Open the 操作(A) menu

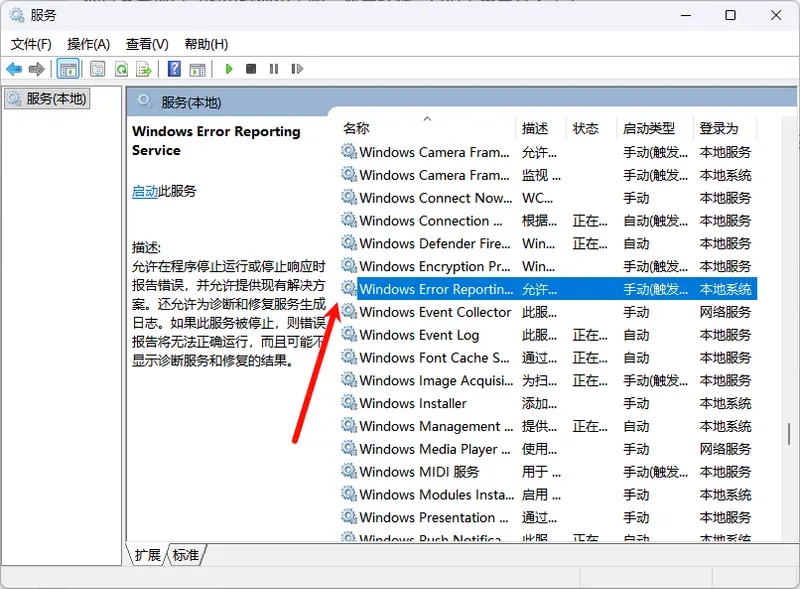pos(88,44)
